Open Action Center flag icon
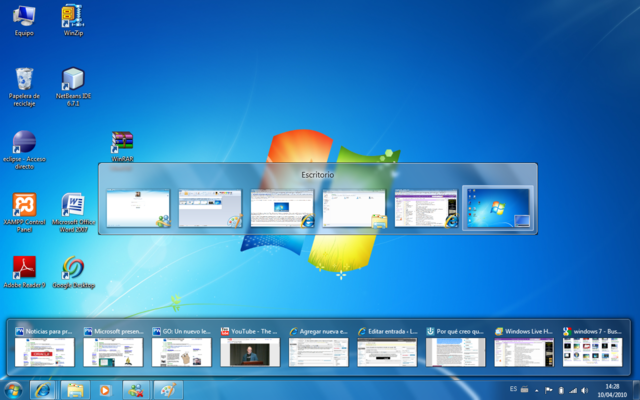The image size is (640, 400). 549,390
